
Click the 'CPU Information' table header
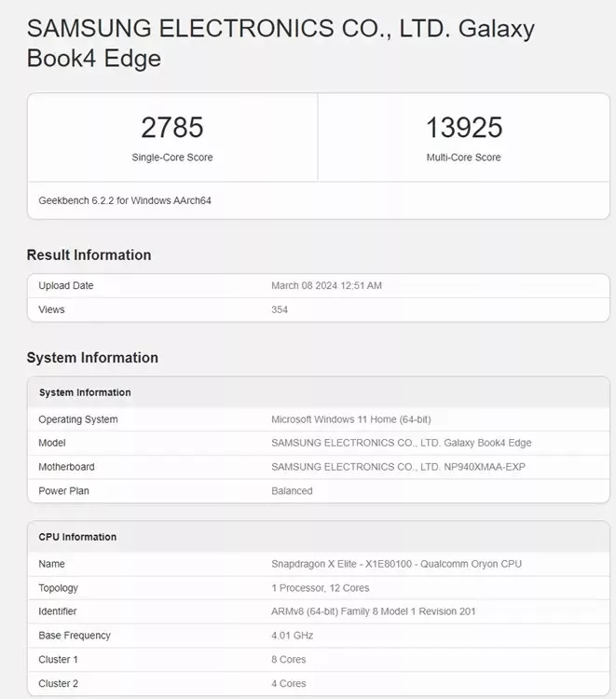pos(77,537)
